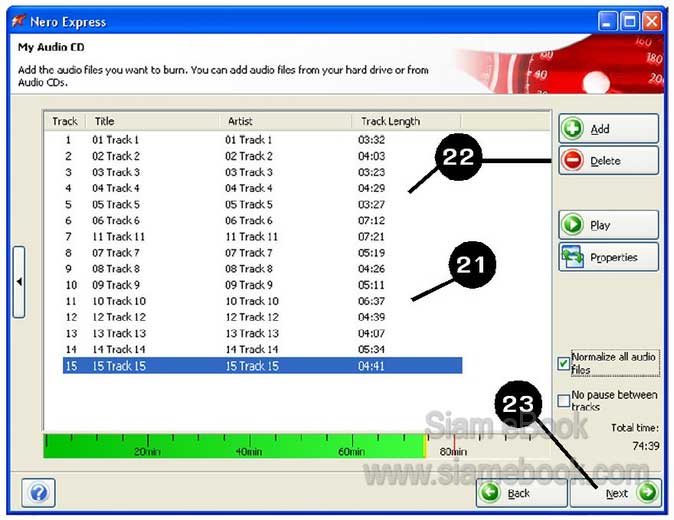
Task: Open help with the question mark icon
Action: (38, 492)
